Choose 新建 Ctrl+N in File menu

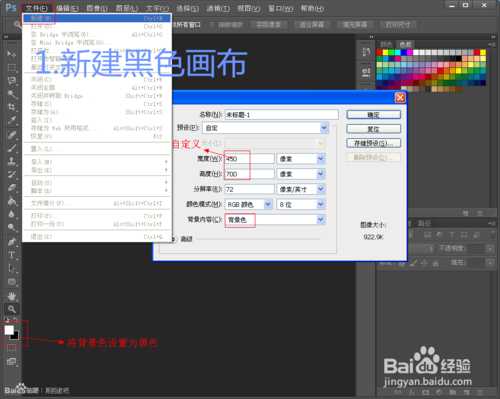[x=97, y=18]
